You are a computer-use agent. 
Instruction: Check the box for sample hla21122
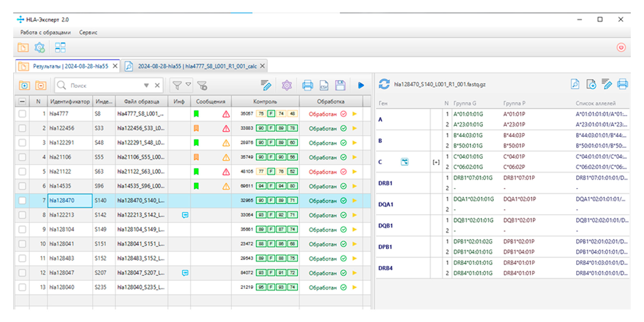click(x=22, y=172)
